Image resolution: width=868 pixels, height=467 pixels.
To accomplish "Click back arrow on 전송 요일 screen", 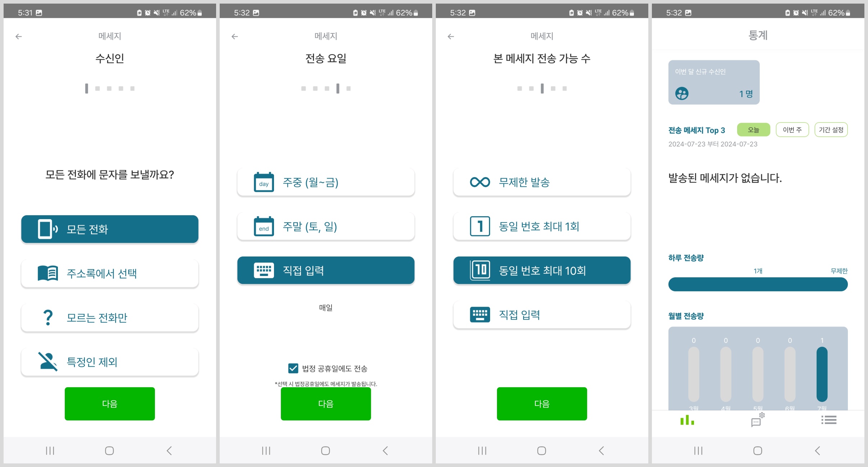I will (235, 36).
